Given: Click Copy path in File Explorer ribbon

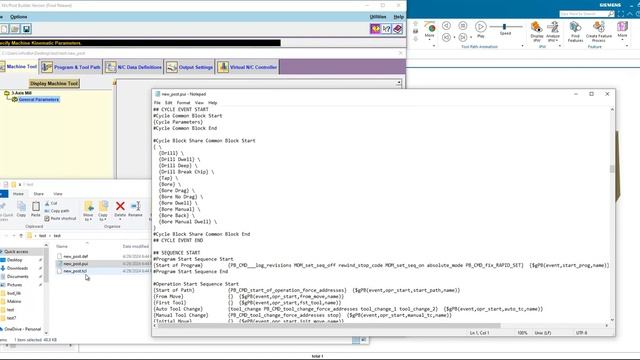Looking at the screenshot, I should [x=57, y=211].
